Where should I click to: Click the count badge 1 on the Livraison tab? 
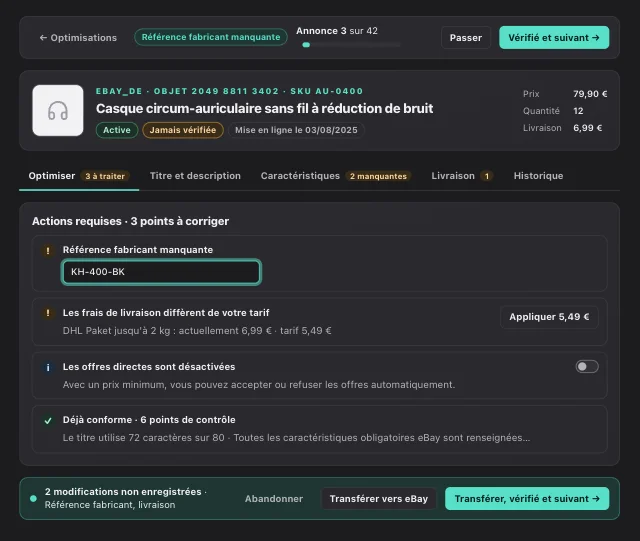[x=487, y=176]
